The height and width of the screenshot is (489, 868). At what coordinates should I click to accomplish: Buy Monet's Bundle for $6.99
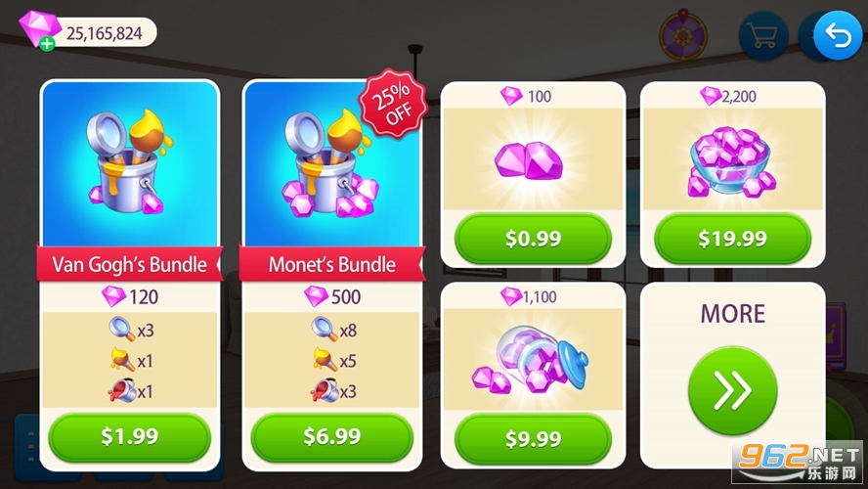click(x=331, y=437)
